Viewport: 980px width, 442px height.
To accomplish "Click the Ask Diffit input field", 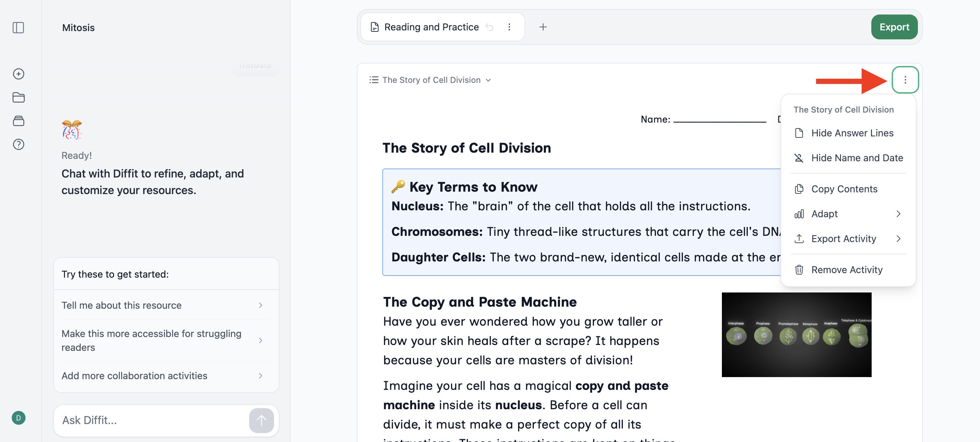I will coord(152,420).
